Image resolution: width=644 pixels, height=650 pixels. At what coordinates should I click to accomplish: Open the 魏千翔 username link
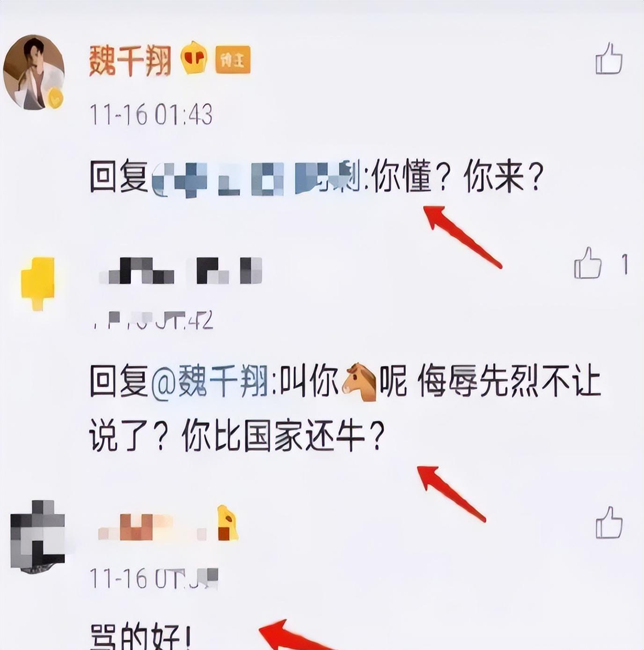130,60
